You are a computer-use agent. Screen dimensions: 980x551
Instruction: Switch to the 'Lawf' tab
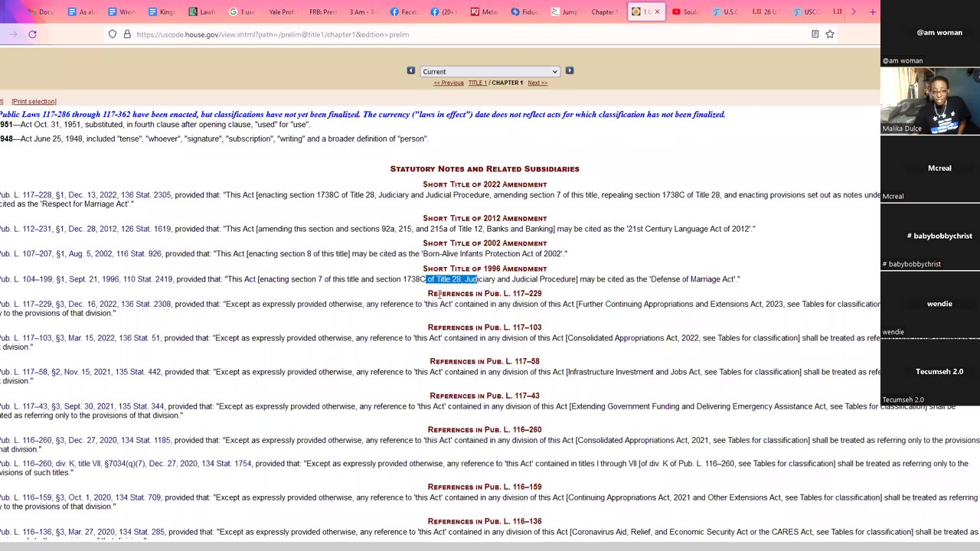201,11
